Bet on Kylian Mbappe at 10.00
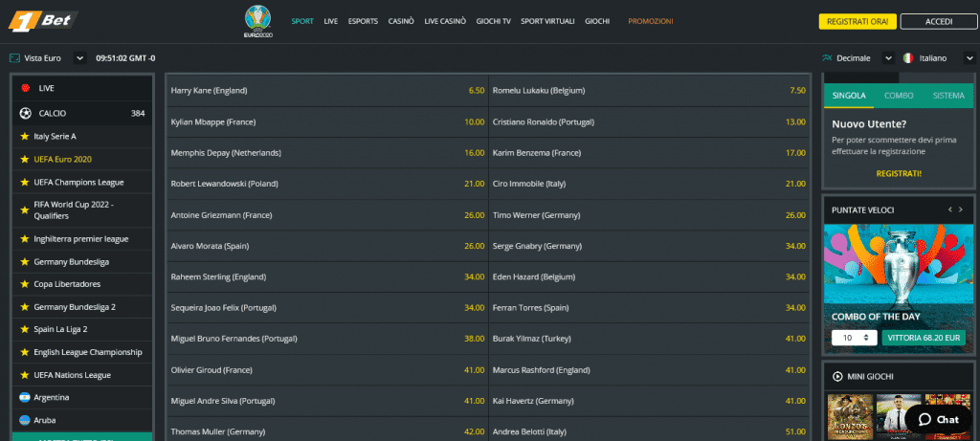 click(x=327, y=121)
